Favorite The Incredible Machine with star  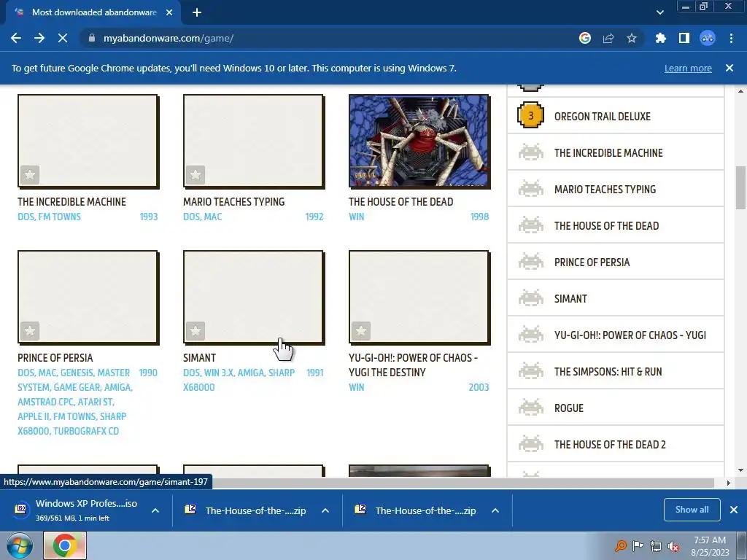(x=29, y=175)
